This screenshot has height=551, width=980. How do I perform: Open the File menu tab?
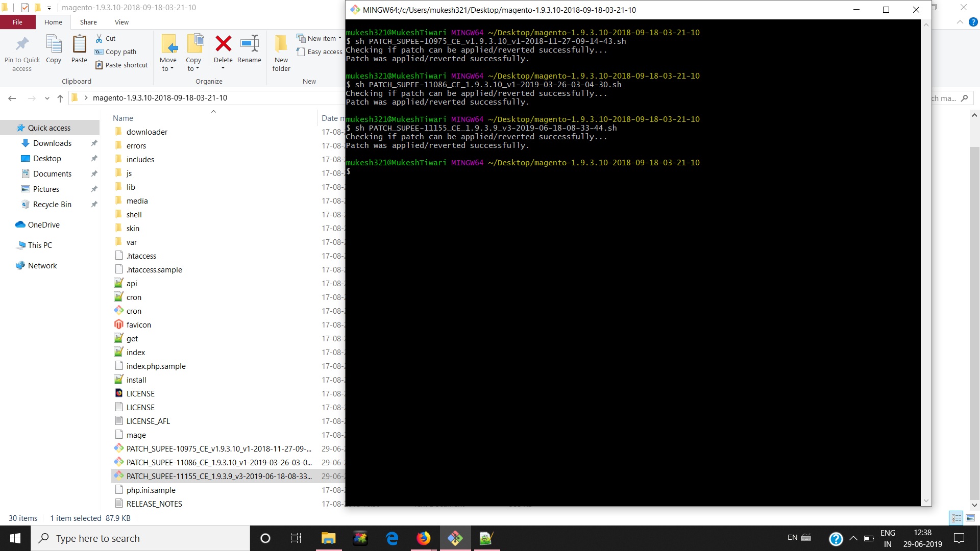17,22
